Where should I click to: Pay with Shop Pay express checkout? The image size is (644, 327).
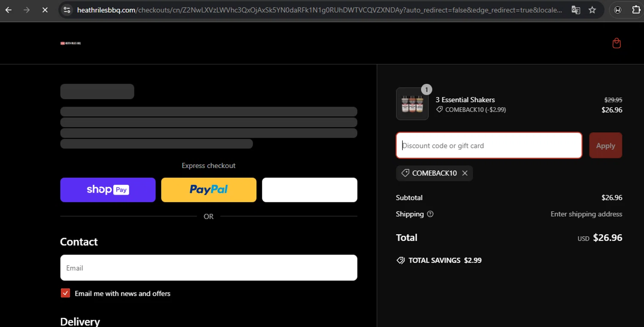pos(108,190)
